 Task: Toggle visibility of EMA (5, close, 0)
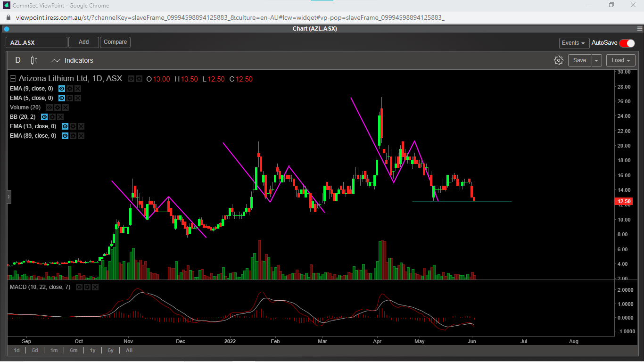[62, 98]
